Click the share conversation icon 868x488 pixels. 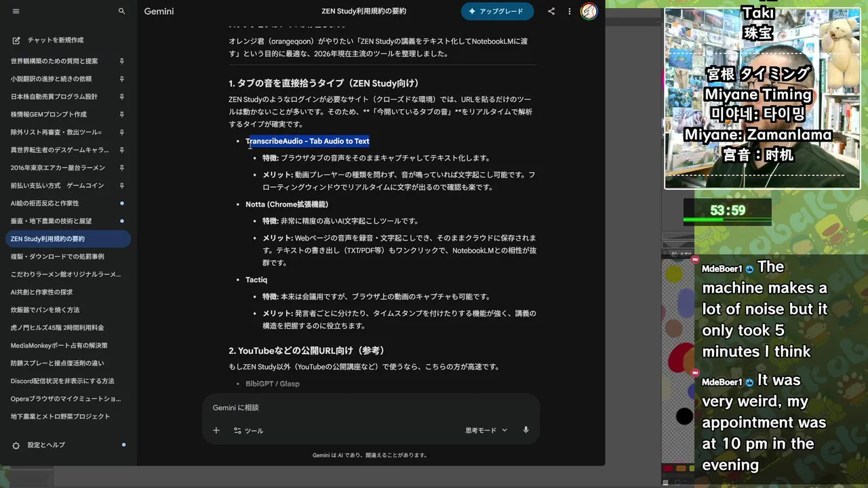coord(551,12)
